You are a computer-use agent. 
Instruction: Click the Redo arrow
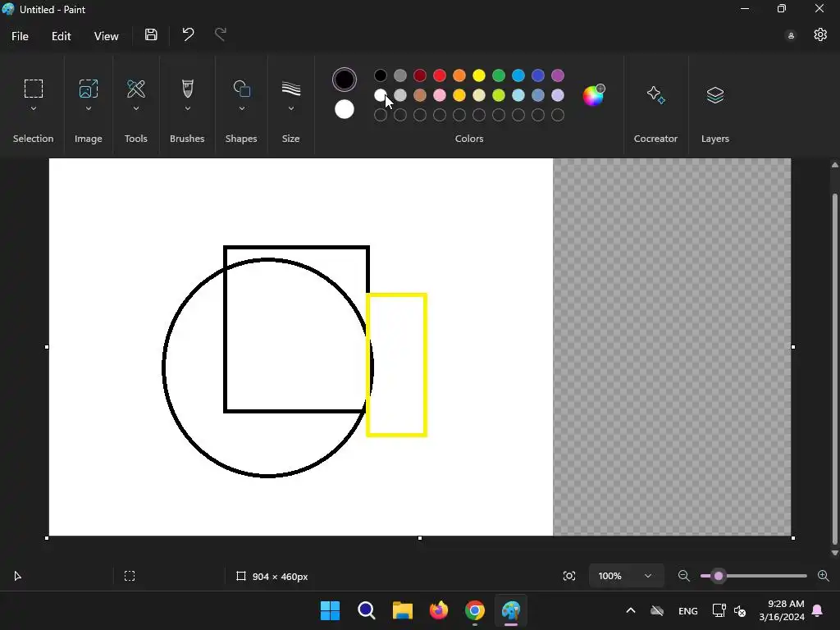221,34
